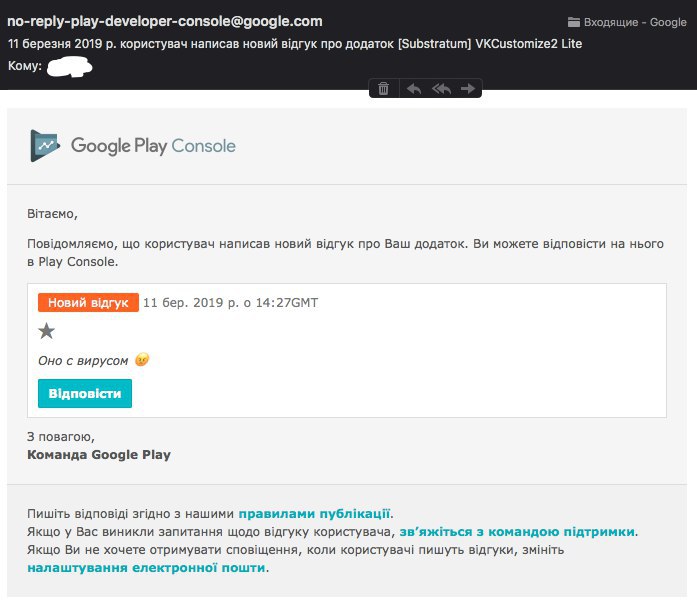Click the Входящие - Google folder label

pos(635,22)
